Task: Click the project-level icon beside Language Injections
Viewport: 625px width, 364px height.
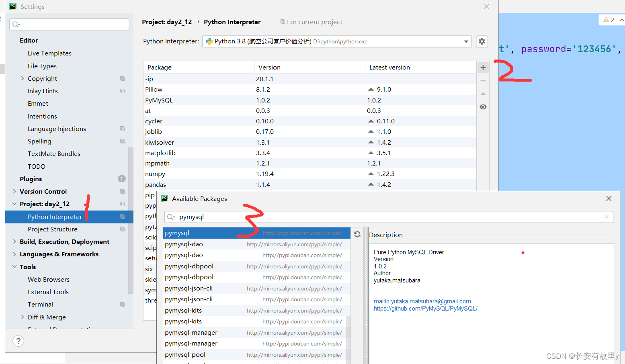Action: (x=122, y=129)
